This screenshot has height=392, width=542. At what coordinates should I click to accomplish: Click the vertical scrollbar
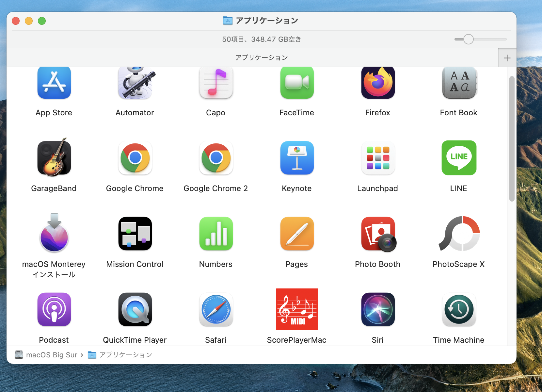(512, 139)
